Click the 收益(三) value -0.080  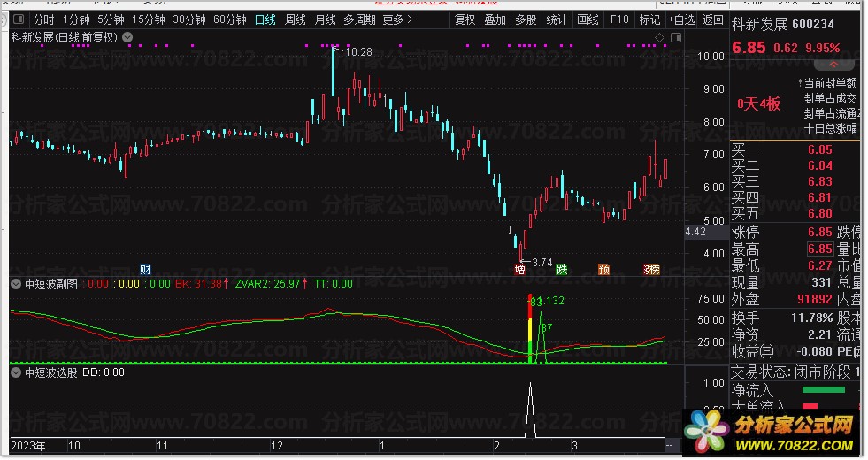814,351
